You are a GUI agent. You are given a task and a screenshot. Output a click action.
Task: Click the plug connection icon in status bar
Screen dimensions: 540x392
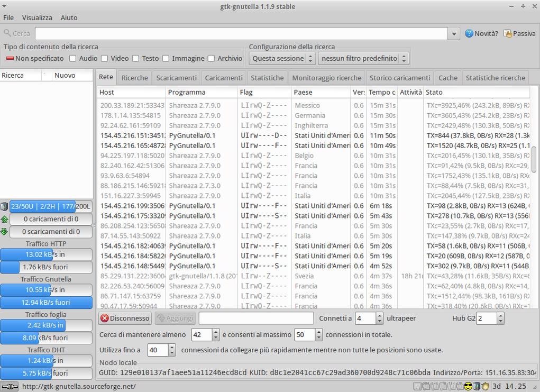click(x=10, y=387)
